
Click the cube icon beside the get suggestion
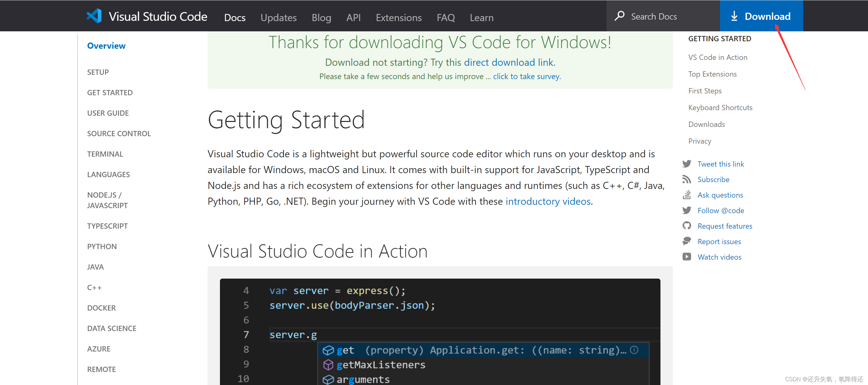pyautogui.click(x=328, y=350)
